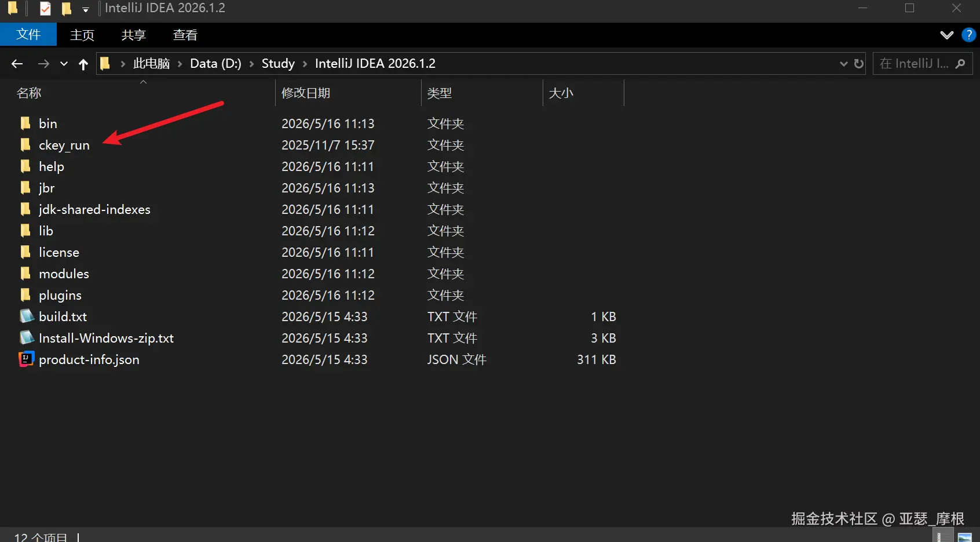Go forward with the right arrow

click(x=43, y=64)
